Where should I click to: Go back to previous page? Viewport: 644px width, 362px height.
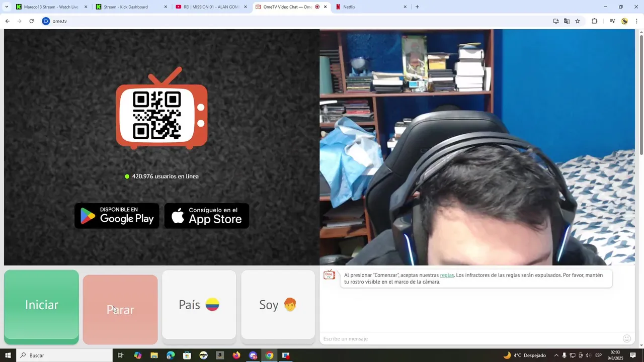[7, 21]
